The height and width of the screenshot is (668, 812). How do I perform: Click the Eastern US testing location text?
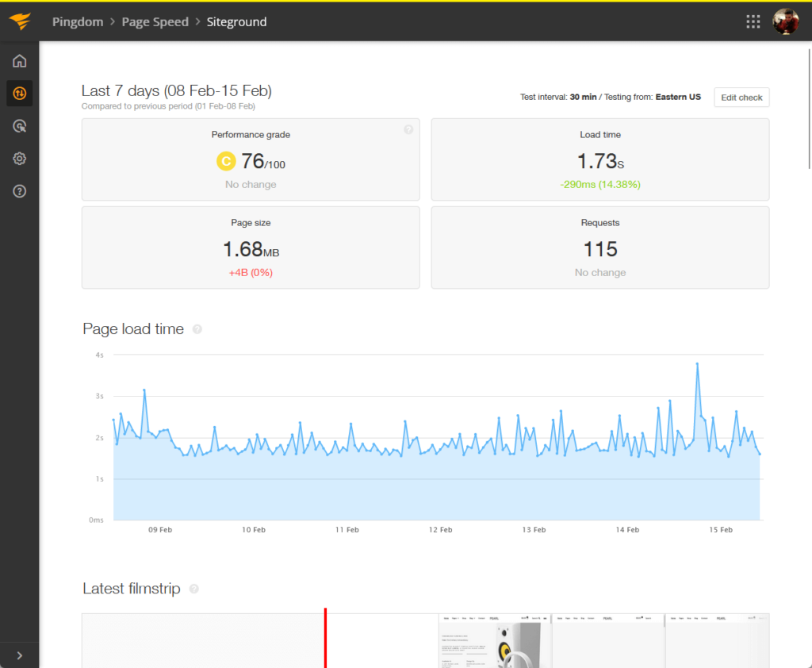tap(678, 97)
